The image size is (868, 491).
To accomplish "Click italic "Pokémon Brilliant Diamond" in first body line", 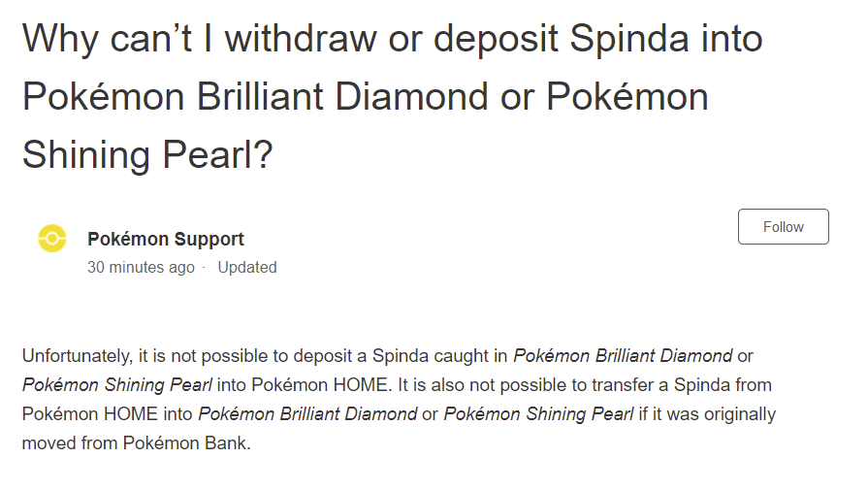I will [x=623, y=356].
